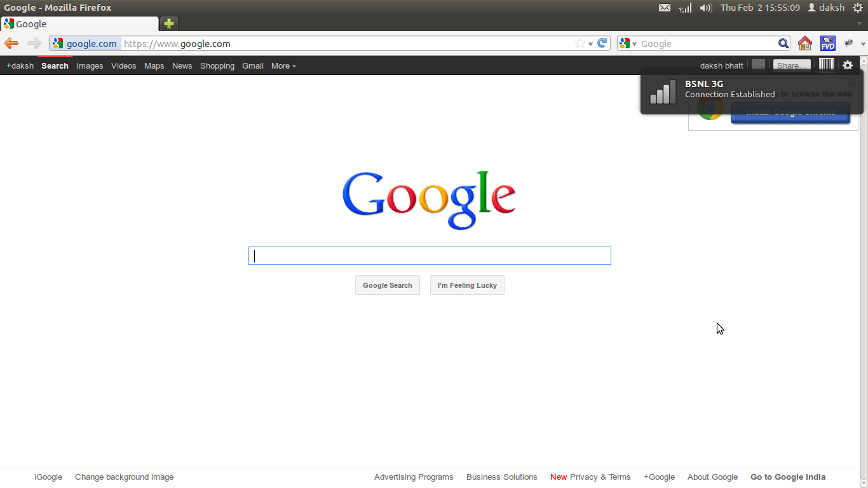The height and width of the screenshot is (488, 868).
Task: Bookmark page with the star icon
Action: [x=580, y=43]
